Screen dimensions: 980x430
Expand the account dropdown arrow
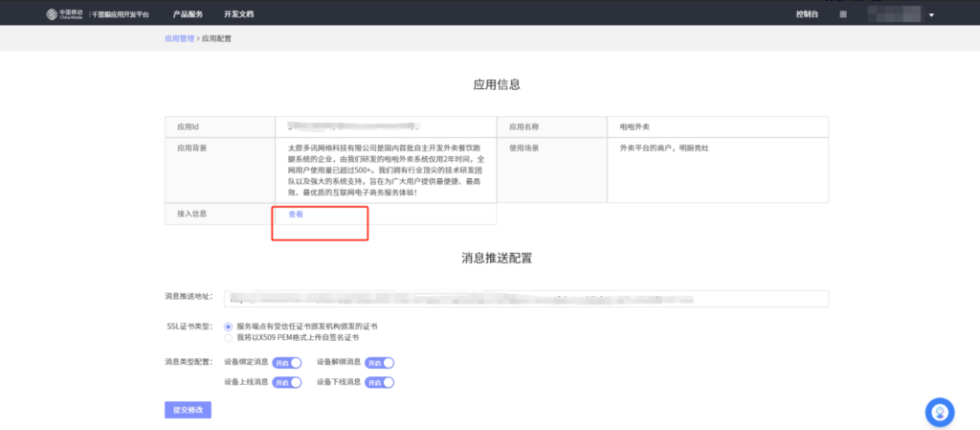[x=931, y=15]
